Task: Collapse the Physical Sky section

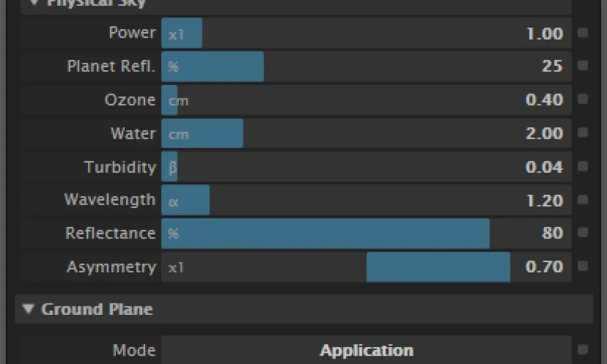Action: 34,2
